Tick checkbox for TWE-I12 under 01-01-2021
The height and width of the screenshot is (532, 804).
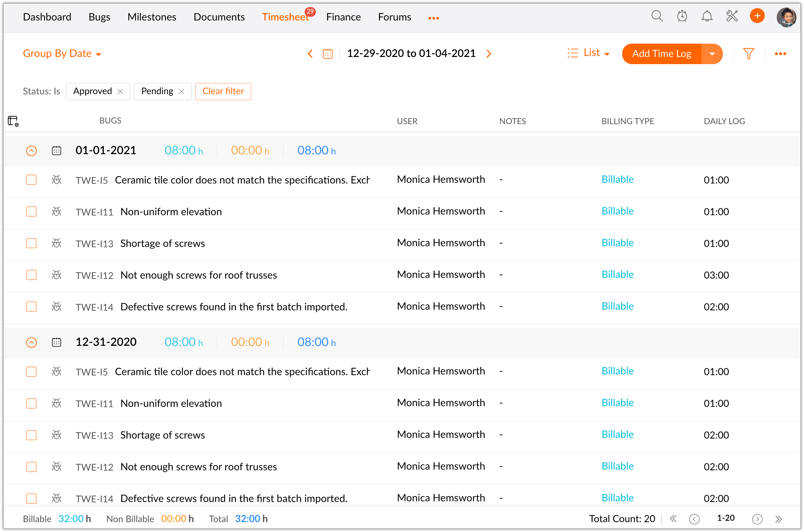(31, 275)
